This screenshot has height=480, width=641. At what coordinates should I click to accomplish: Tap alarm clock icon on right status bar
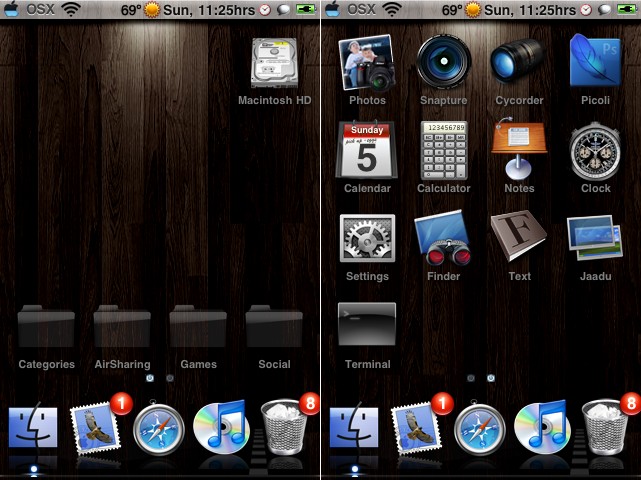[586, 10]
